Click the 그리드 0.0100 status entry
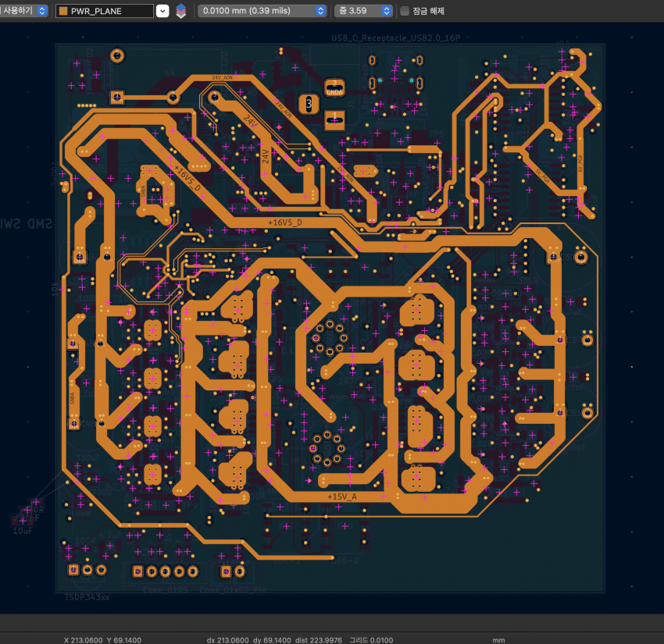664x644 pixels. [x=371, y=640]
